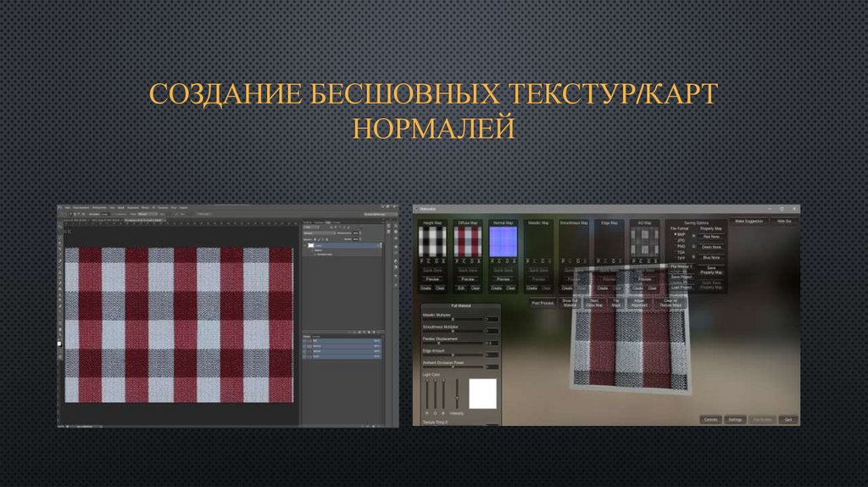
Task: Click Edit under Diffuse Map
Action: pyautogui.click(x=460, y=288)
